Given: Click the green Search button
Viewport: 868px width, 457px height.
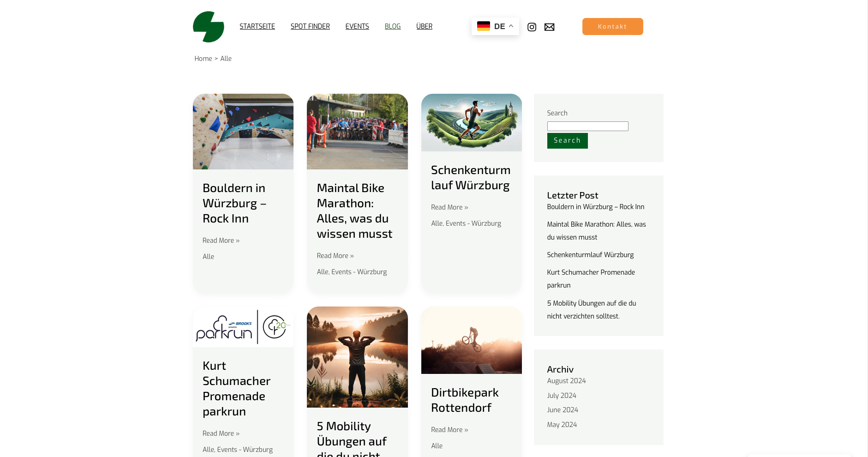Looking at the screenshot, I should click(x=567, y=141).
